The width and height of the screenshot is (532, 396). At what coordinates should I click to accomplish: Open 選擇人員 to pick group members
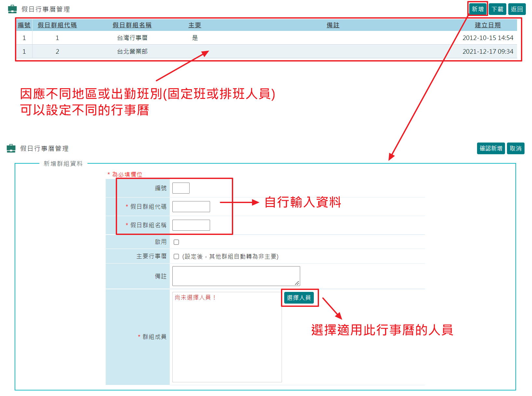(x=299, y=297)
